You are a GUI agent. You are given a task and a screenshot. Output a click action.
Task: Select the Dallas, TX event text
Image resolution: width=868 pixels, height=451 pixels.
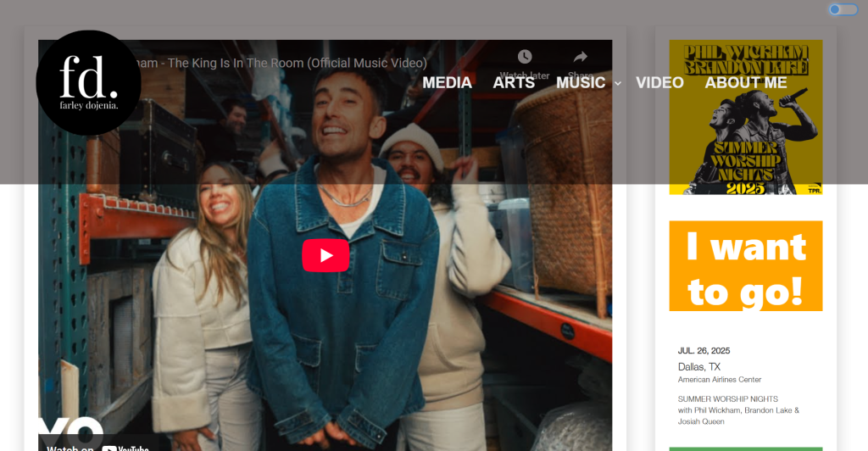coord(699,367)
